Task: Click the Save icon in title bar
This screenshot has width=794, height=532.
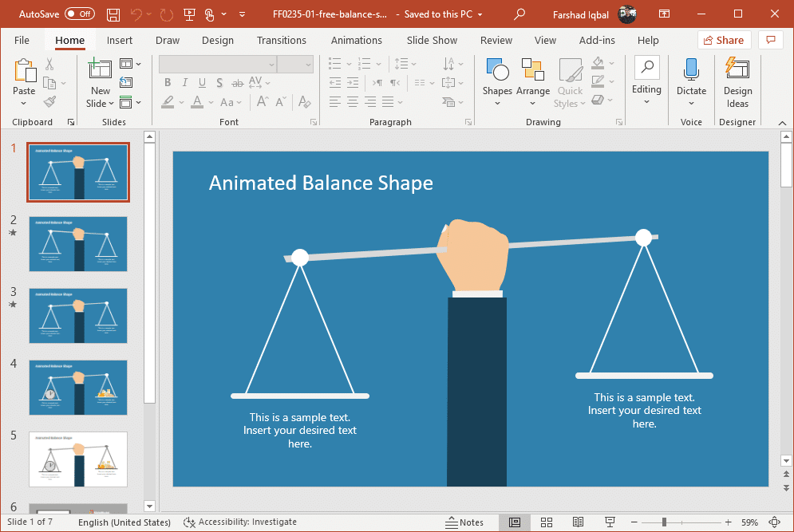Action: 113,14
